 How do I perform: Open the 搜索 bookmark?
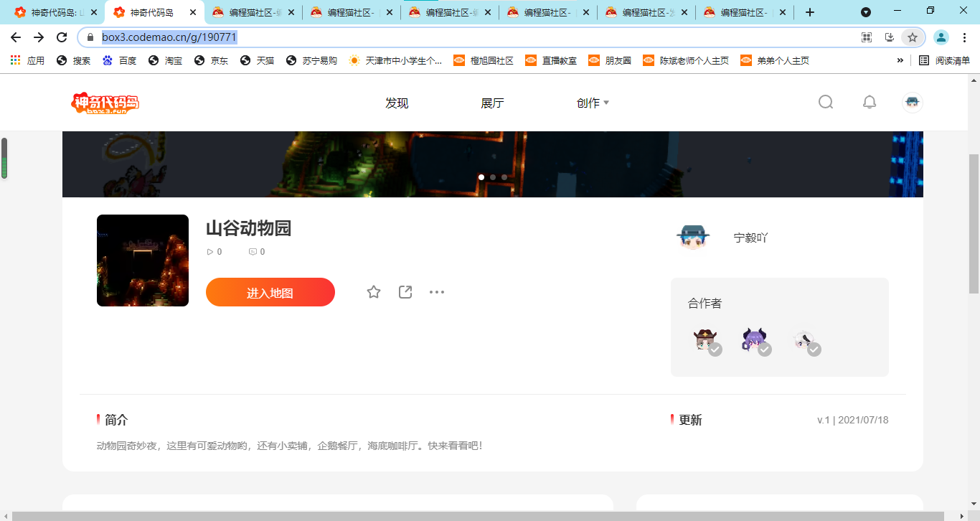(73, 60)
